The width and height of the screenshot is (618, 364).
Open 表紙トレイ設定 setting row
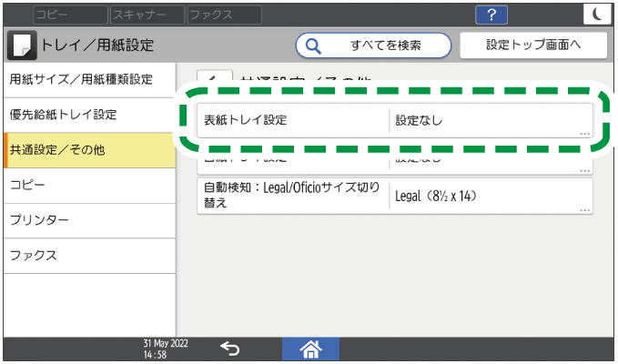(395, 120)
